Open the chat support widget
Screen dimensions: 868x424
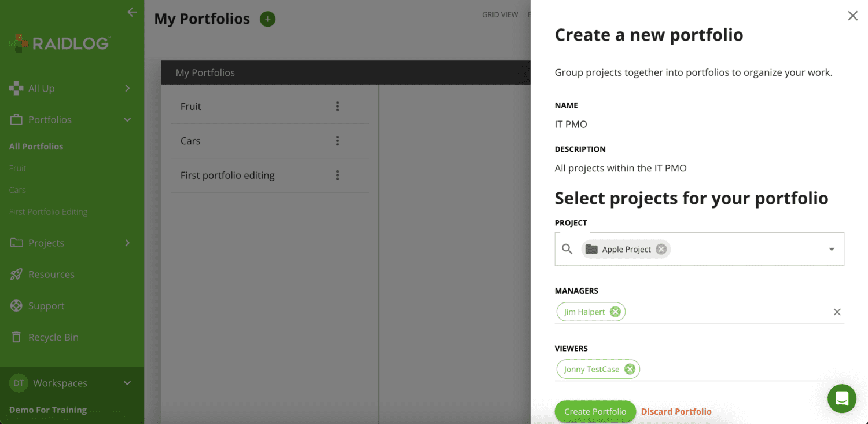pos(841,399)
